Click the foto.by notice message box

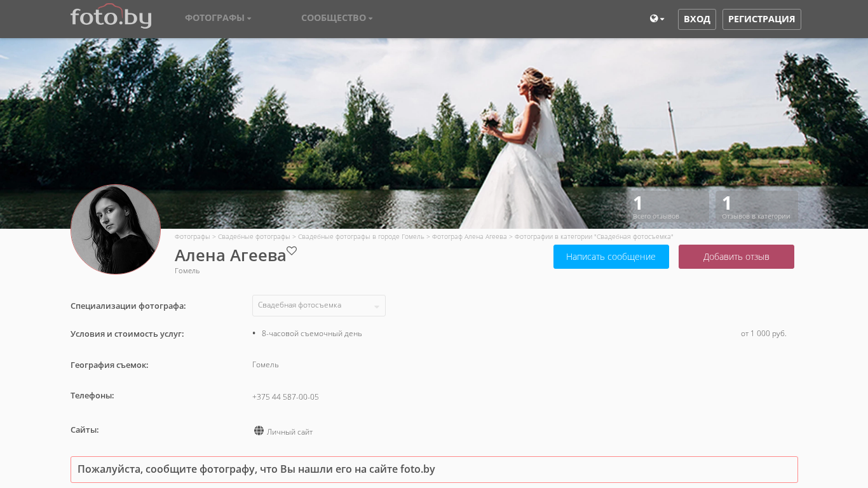(x=434, y=470)
